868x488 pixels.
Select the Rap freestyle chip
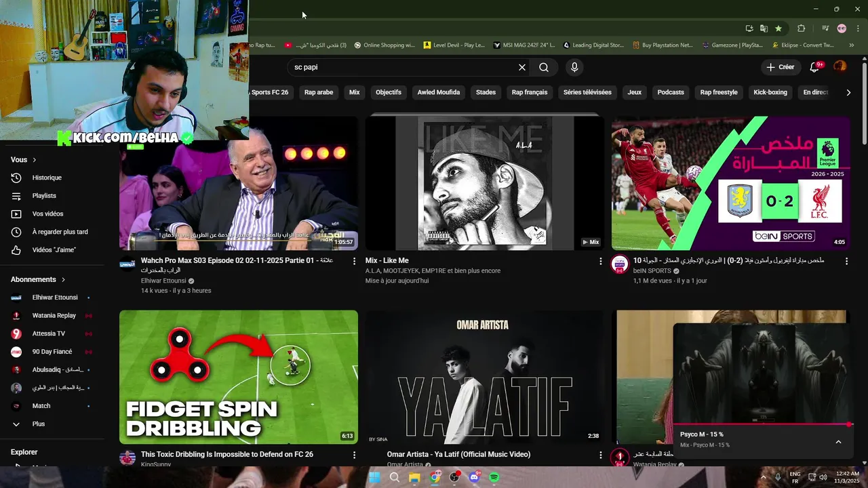pos(719,92)
